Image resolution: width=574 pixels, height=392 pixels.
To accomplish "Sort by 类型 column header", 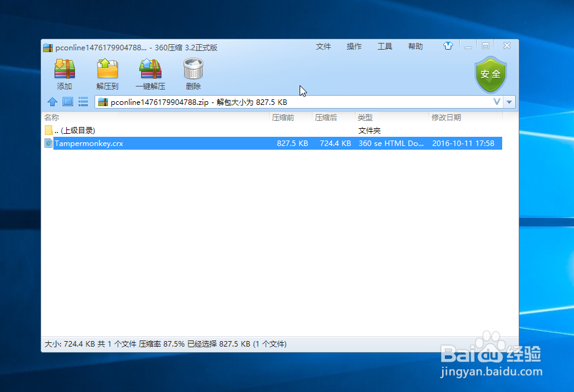I will point(392,117).
